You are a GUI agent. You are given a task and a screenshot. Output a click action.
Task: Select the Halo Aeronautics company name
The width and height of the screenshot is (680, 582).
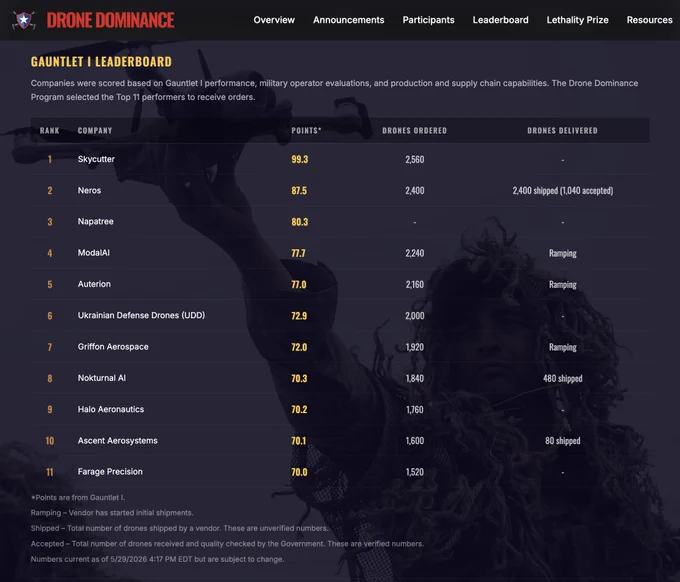pos(111,409)
